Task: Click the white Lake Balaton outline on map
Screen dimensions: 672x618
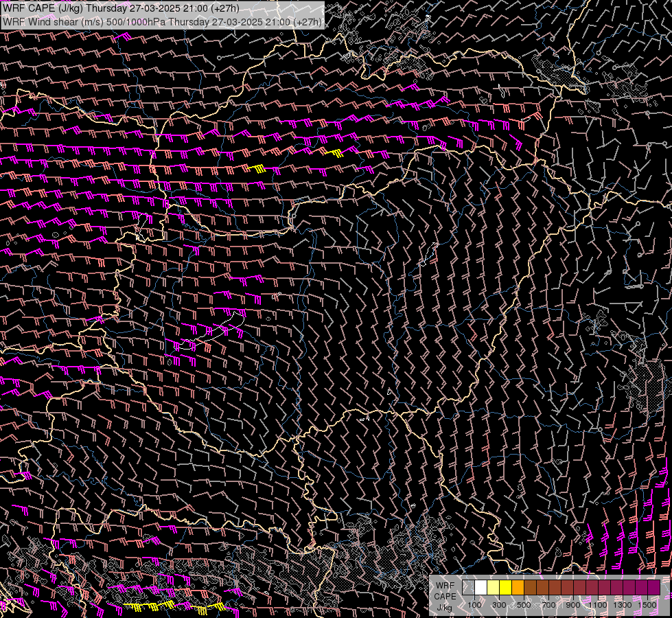Action: point(210,331)
